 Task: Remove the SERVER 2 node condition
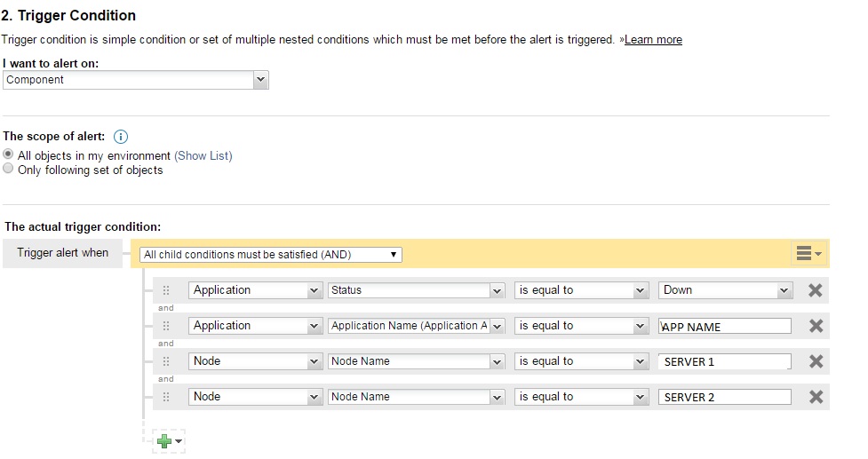pyautogui.click(x=816, y=397)
